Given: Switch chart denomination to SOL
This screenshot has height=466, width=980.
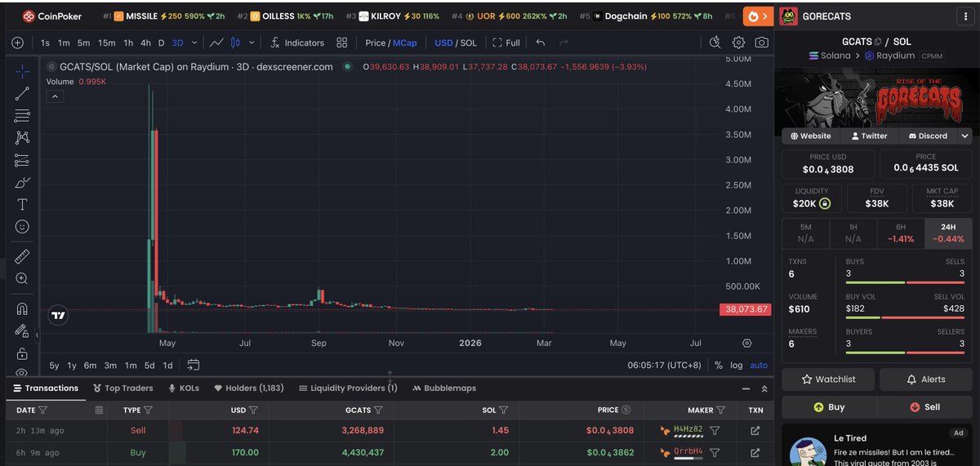Looking at the screenshot, I should (469, 42).
